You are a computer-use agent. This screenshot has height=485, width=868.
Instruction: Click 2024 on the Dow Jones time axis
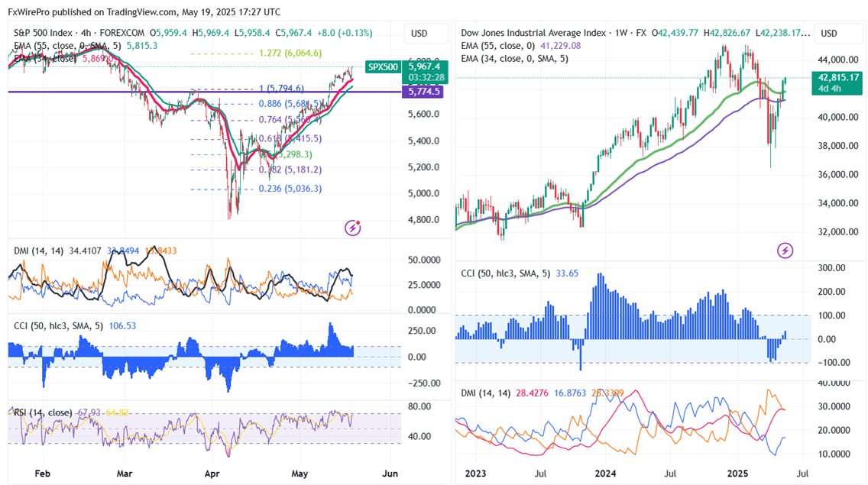[x=605, y=474]
